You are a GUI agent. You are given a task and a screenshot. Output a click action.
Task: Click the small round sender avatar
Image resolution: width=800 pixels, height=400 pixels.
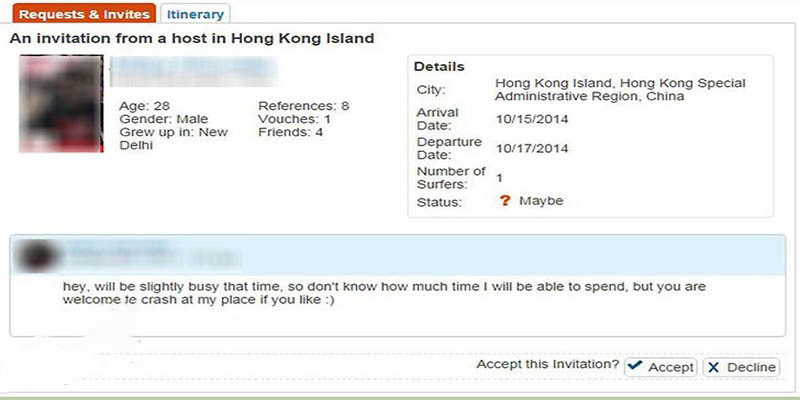click(36, 255)
